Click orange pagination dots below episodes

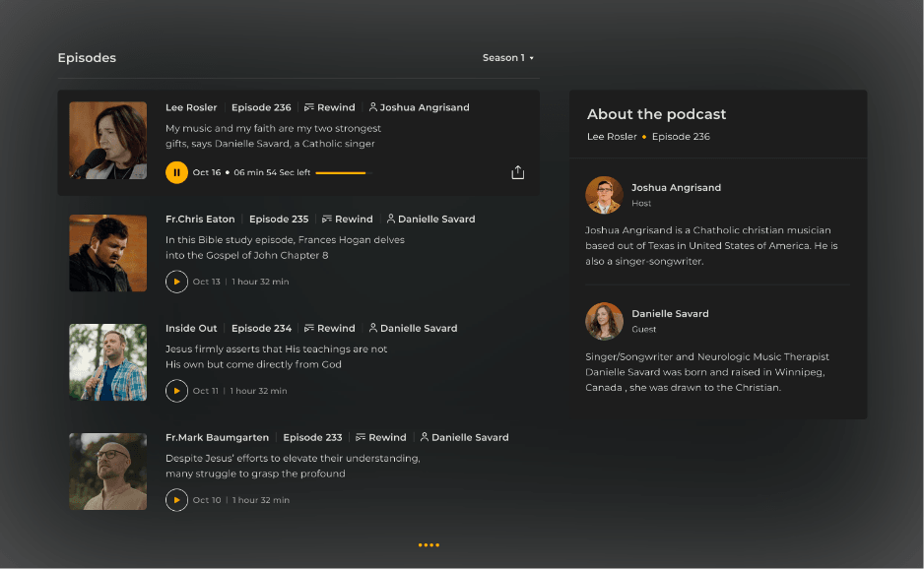(x=429, y=544)
